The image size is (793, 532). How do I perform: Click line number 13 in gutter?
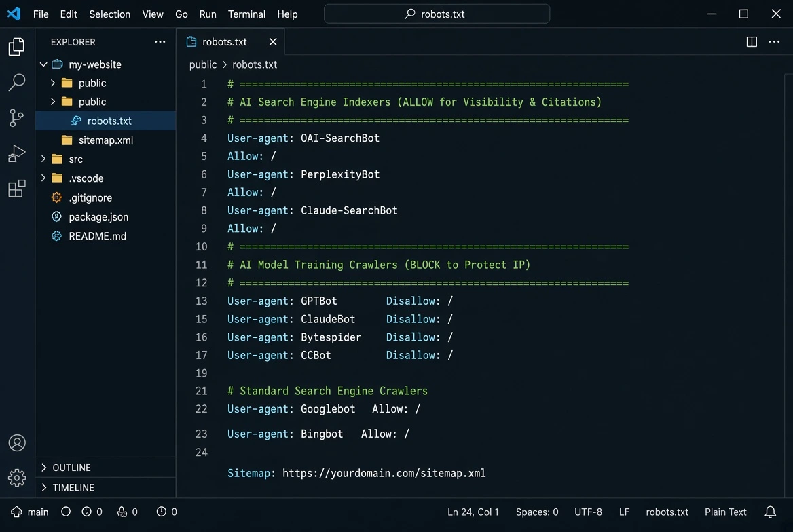click(x=201, y=301)
